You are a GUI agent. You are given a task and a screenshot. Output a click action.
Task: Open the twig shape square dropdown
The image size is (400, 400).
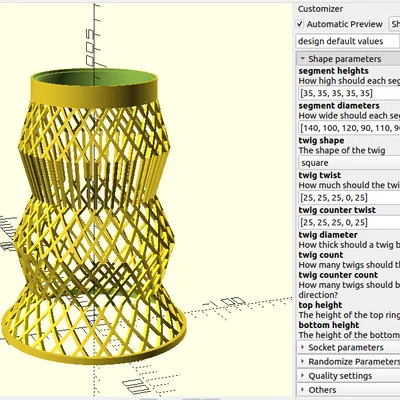tap(349, 163)
